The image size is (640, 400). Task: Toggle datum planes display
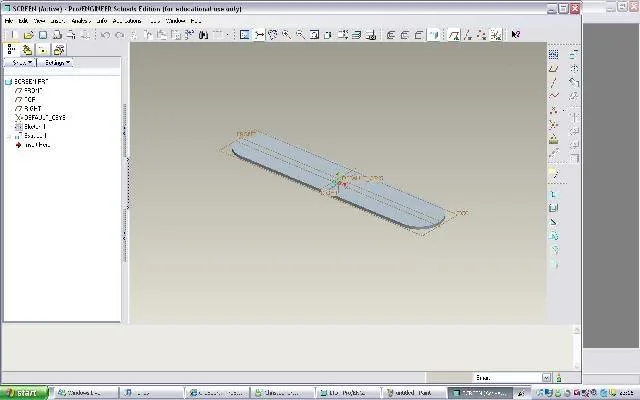pos(453,35)
